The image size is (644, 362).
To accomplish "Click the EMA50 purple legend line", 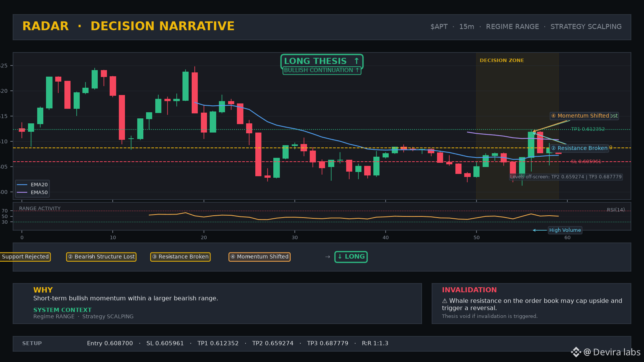I will pyautogui.click(x=22, y=193).
